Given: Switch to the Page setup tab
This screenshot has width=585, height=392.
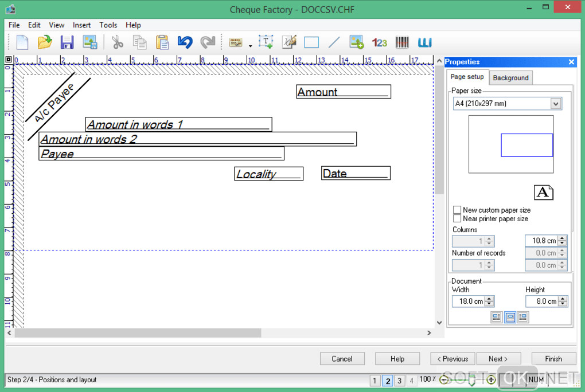Looking at the screenshot, I should [467, 77].
